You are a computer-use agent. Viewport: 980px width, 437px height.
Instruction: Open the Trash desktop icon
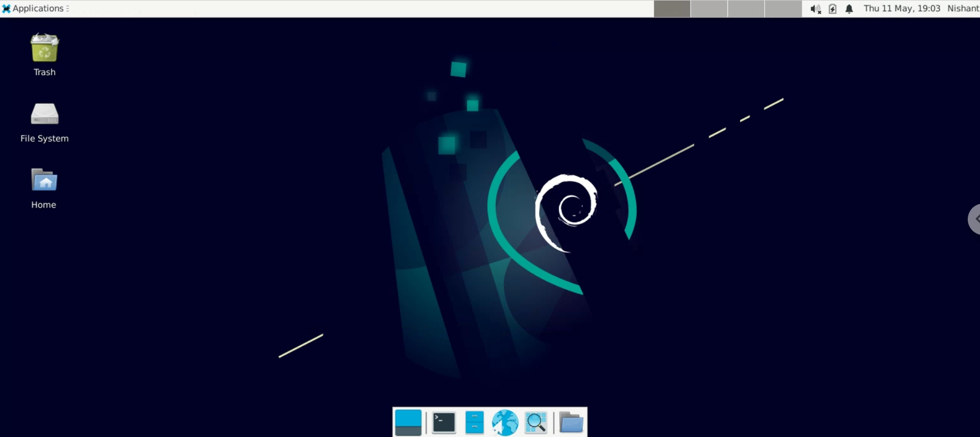point(44,55)
